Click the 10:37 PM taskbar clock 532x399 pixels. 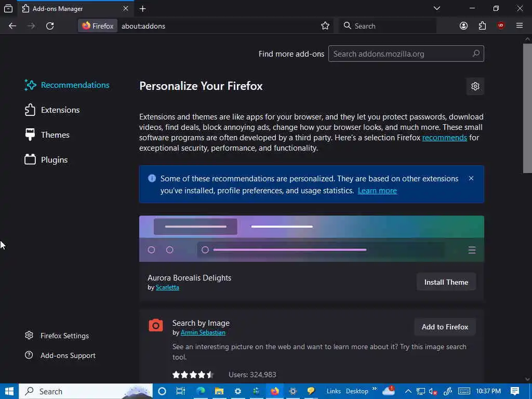tap(488, 391)
